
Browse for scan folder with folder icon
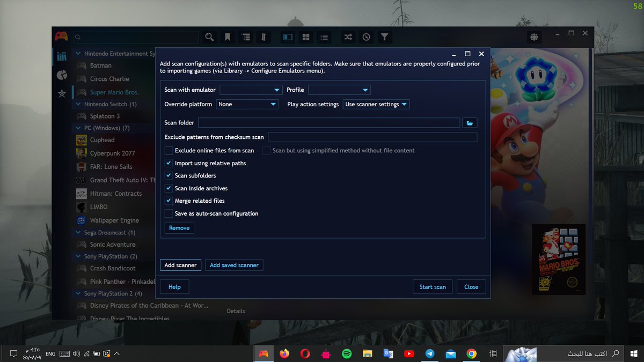[x=470, y=123]
